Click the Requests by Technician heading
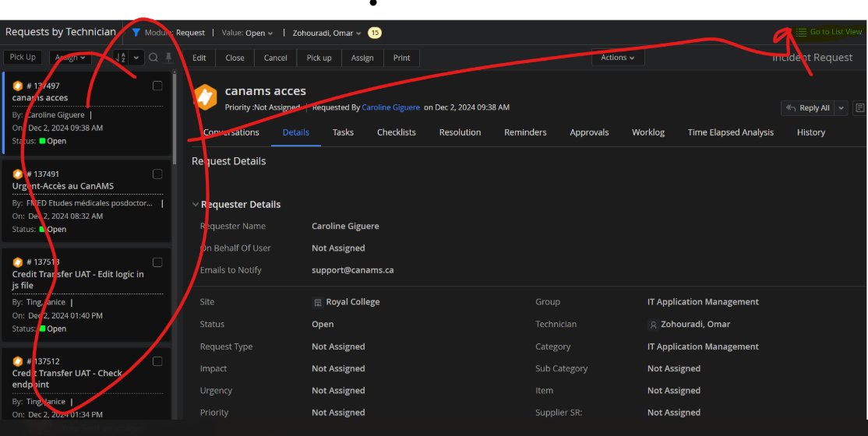Screen dimensions: 868x436 pyautogui.click(x=60, y=32)
